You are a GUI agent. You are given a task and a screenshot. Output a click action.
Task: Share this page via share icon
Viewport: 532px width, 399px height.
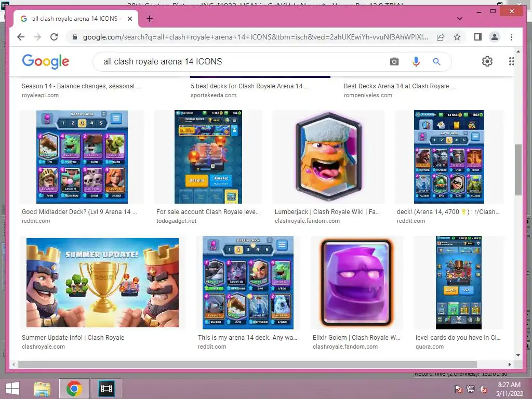point(441,37)
